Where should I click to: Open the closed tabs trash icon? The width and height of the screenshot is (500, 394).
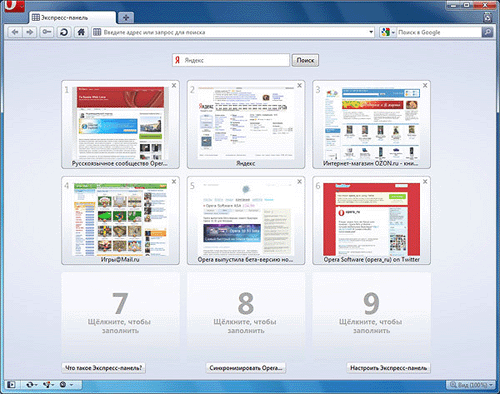pos(488,17)
